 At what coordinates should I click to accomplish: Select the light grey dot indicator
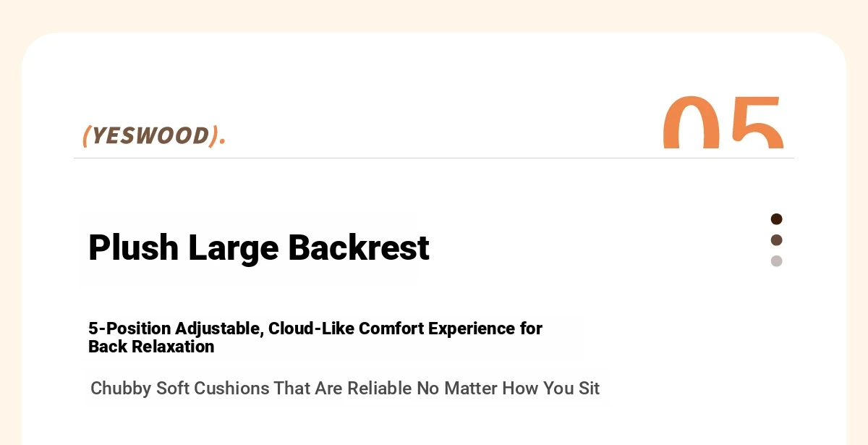click(776, 261)
